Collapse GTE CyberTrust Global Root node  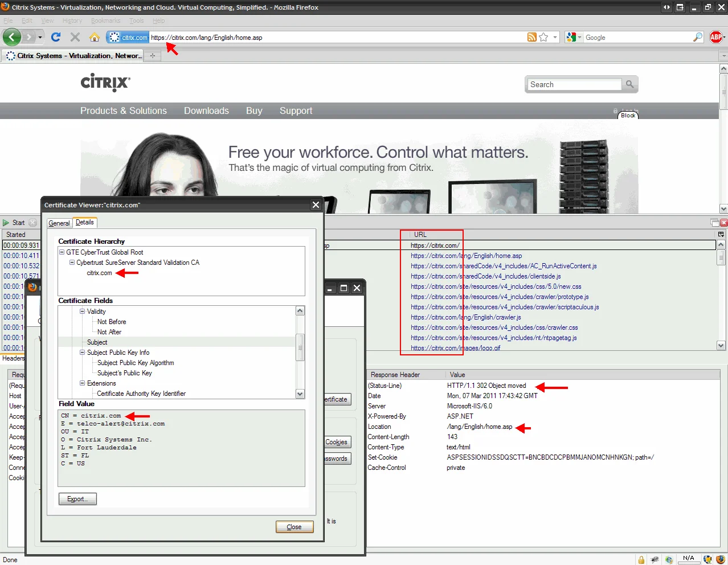click(62, 252)
